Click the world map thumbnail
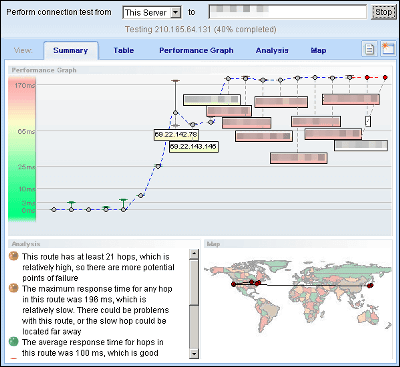The image size is (400, 367). tap(298, 295)
